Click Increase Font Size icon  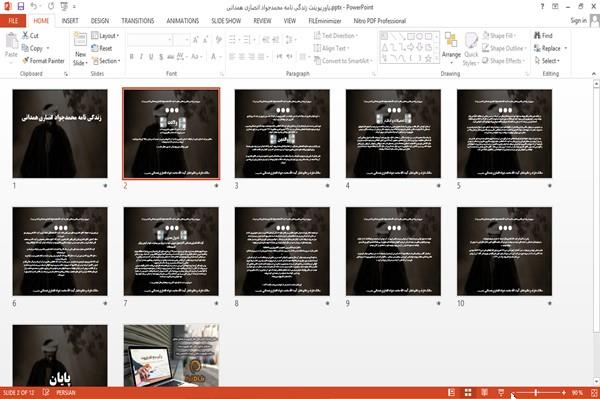[x=196, y=39]
